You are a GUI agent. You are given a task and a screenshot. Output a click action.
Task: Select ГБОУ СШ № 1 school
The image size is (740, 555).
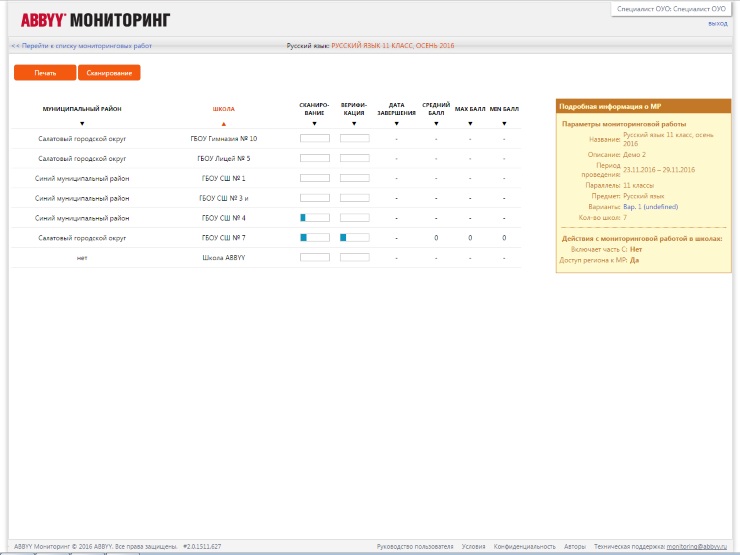tap(224, 178)
